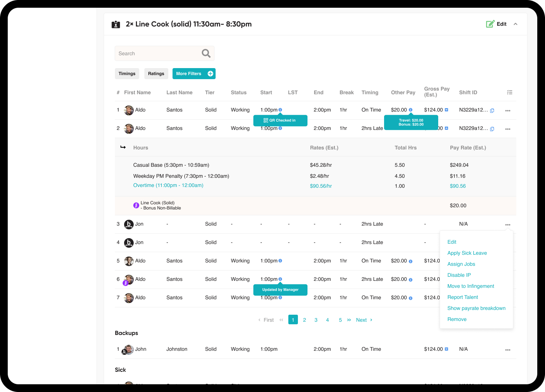Click the start time info icon in row 5

point(280,261)
